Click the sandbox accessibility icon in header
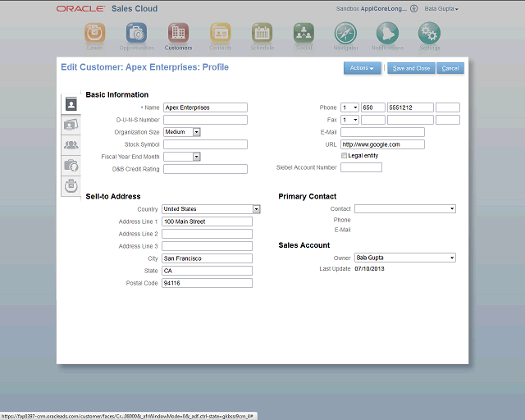Image resolution: width=525 pixels, height=420 pixels. click(x=413, y=9)
